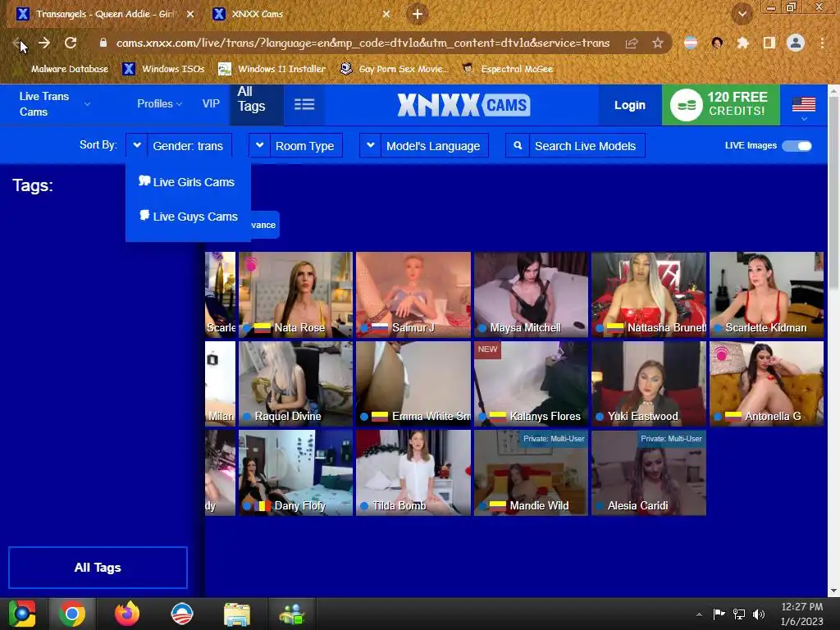Viewport: 840px width, 630px height.
Task: Click the volume speaker tray icon
Action: click(759, 614)
